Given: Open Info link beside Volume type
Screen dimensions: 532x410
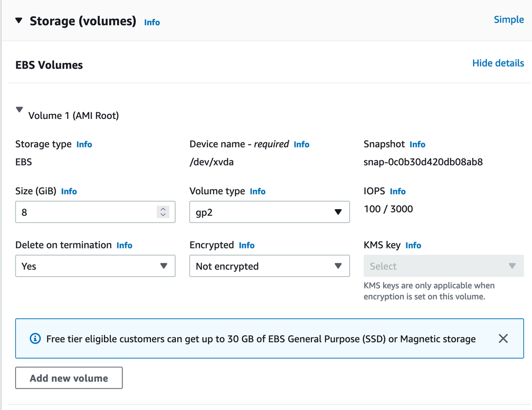Looking at the screenshot, I should 258,192.
